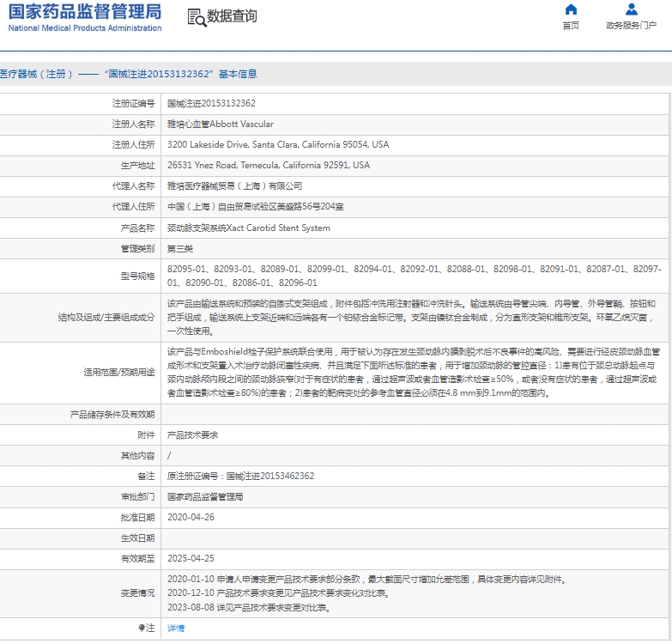This screenshot has height=644, width=672.
Task: Select the 第三类 category value
Action: (x=180, y=249)
